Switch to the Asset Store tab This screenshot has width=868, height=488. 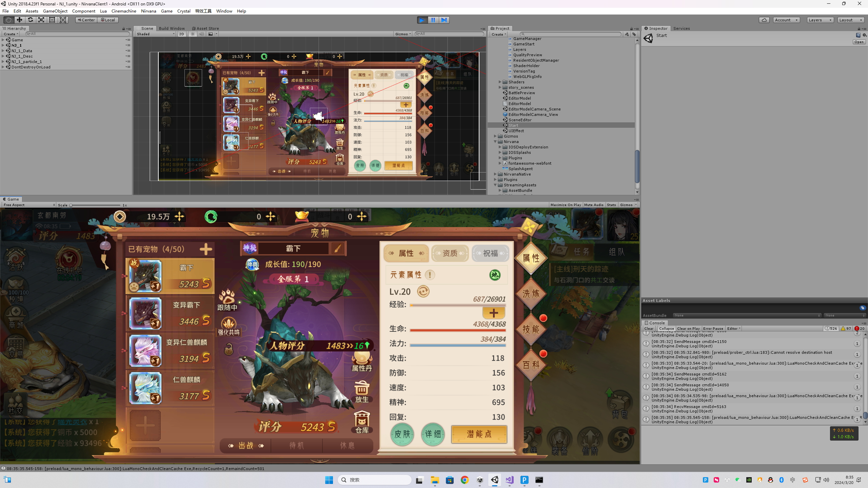[x=205, y=28]
